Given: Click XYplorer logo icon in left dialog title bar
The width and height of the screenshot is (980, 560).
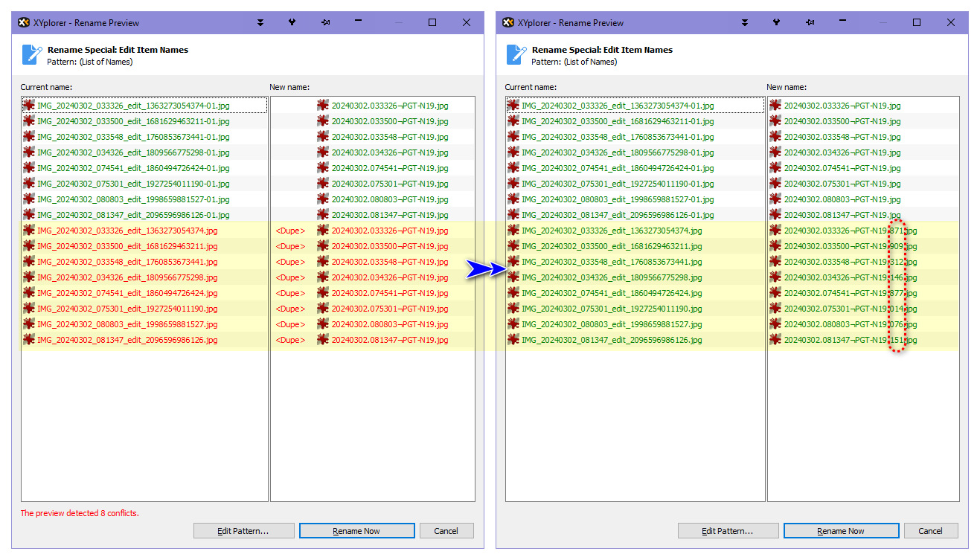Looking at the screenshot, I should click(x=23, y=23).
